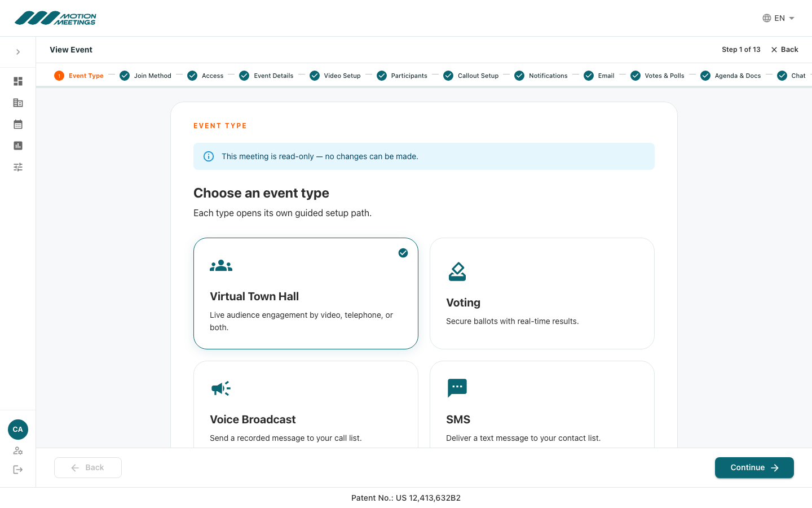Expand the sidebar with the chevron
The width and height of the screenshot is (812, 508).
[18, 52]
